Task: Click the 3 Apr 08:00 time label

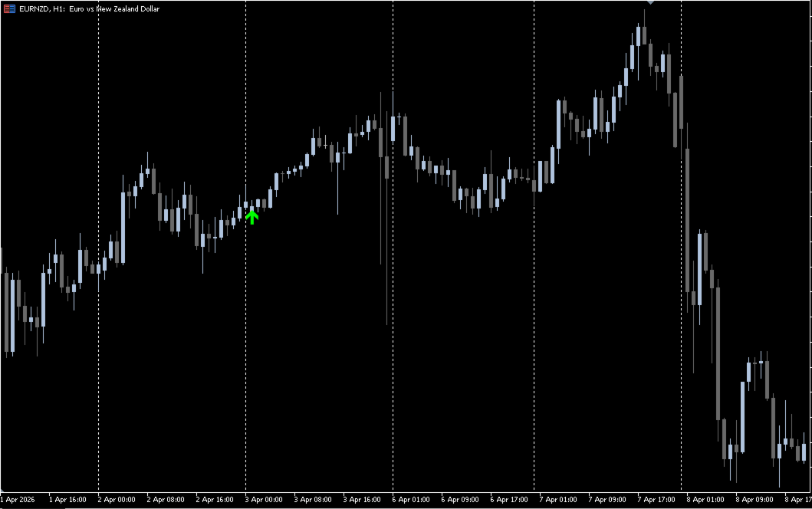Action: [x=313, y=500]
